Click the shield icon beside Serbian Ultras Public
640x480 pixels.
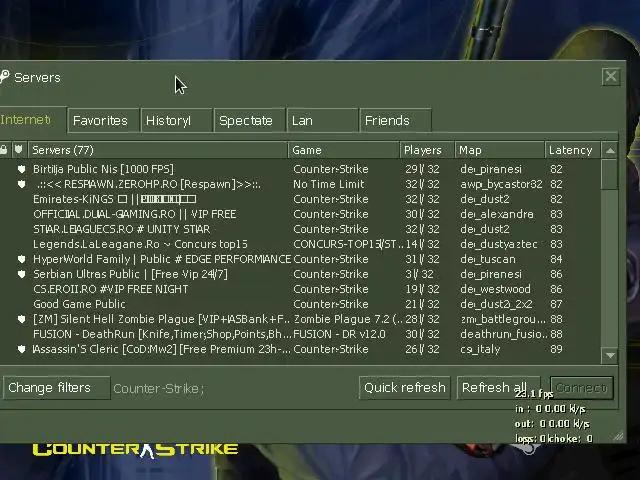21,274
